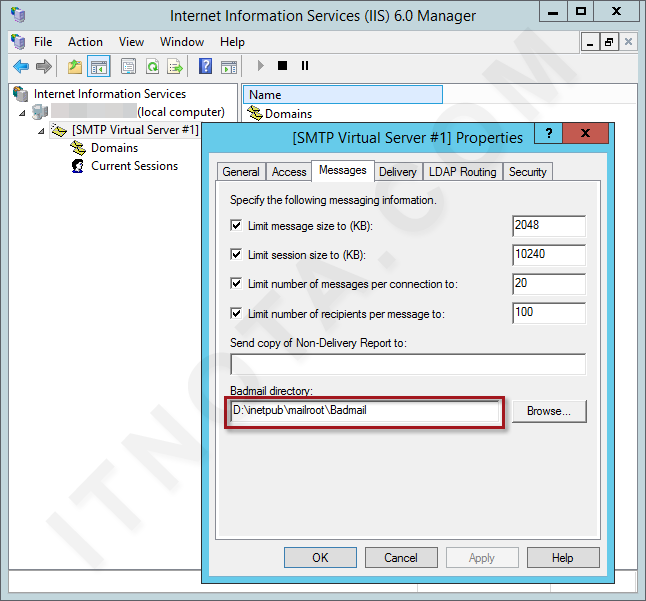The height and width of the screenshot is (601, 646).
Task: Click the Refresh toolbar icon
Action: tap(152, 66)
